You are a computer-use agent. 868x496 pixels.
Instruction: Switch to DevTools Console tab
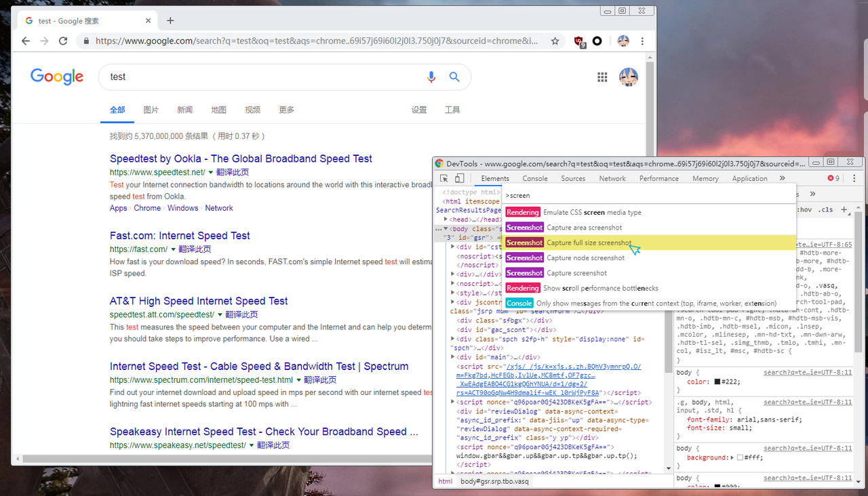click(535, 178)
